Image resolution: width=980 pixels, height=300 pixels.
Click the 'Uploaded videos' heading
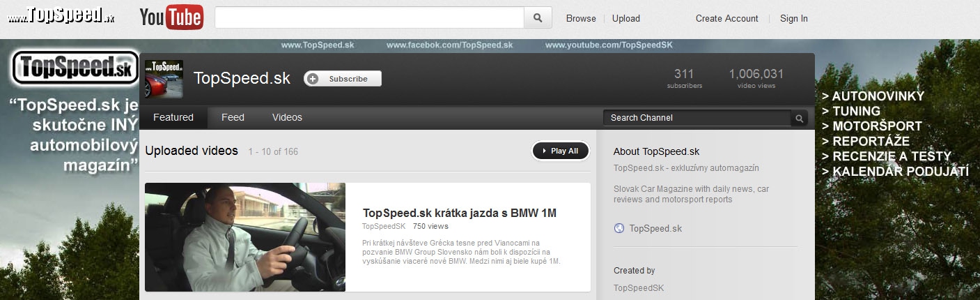pos(192,151)
